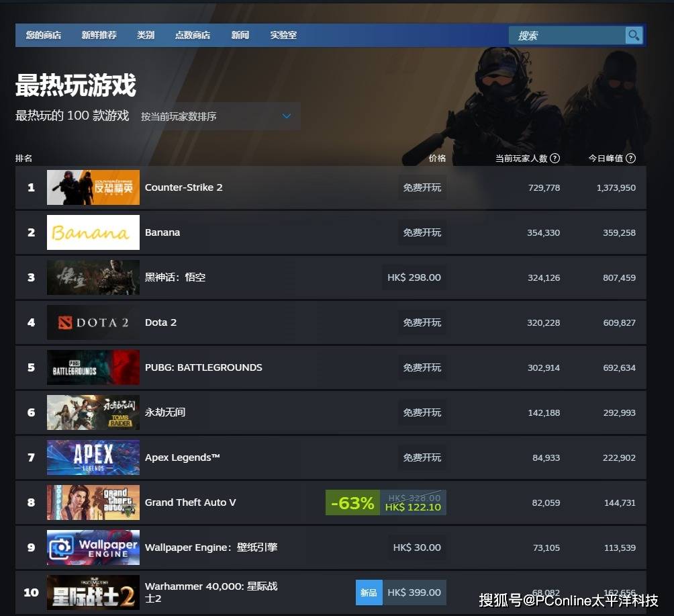Click the 82,059 players value
Image resolution: width=674 pixels, height=616 pixels.
coord(546,502)
